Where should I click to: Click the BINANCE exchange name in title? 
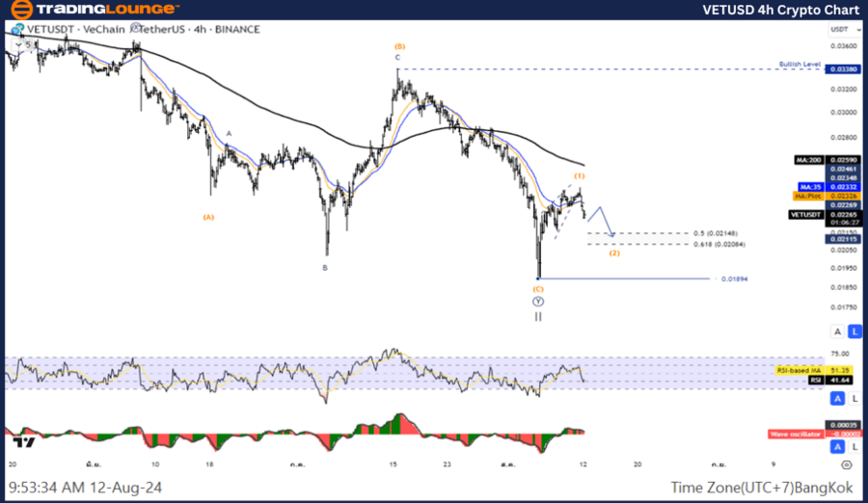[x=237, y=29]
